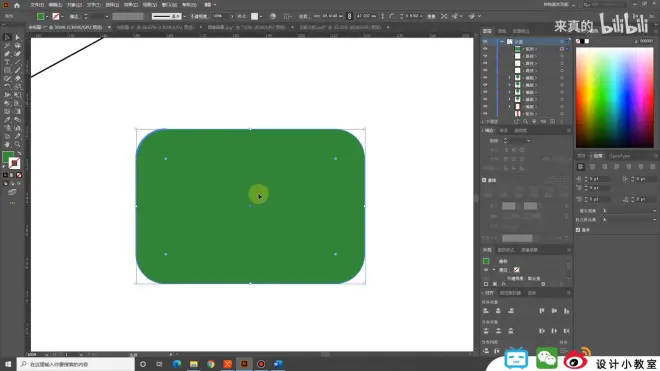Screen dimensions: 660x371
Task: Open the 对象(O) menu
Action: (x=75, y=5)
